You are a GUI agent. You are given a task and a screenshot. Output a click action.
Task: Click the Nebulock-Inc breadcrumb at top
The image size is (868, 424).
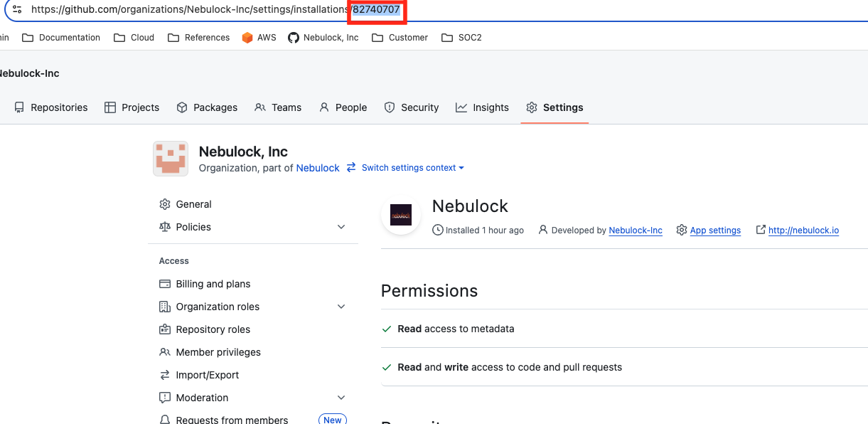[x=28, y=73]
